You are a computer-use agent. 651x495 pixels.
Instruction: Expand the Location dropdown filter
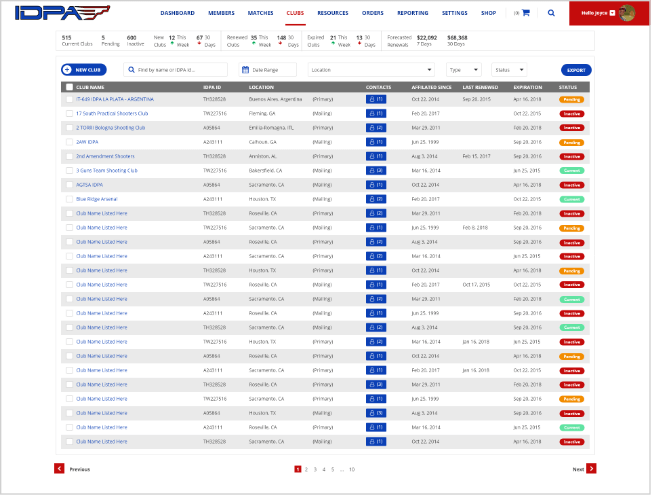[370, 70]
